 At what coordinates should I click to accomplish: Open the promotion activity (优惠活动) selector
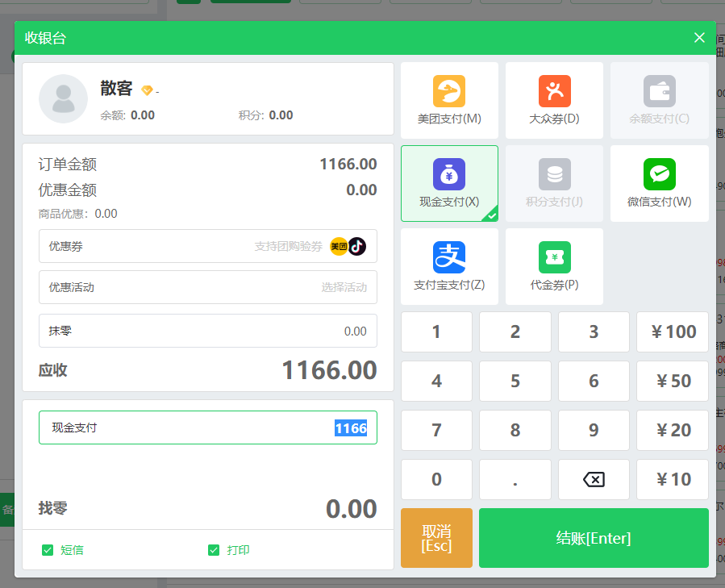207,287
